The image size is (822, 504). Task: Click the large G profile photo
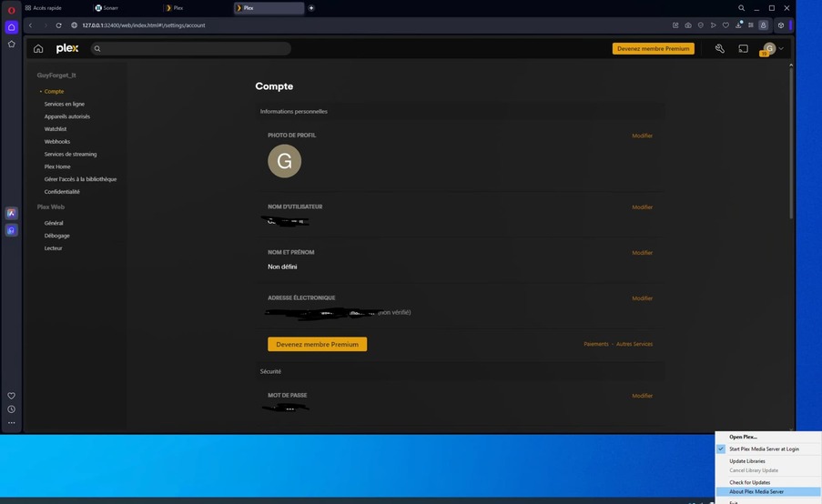(284, 161)
